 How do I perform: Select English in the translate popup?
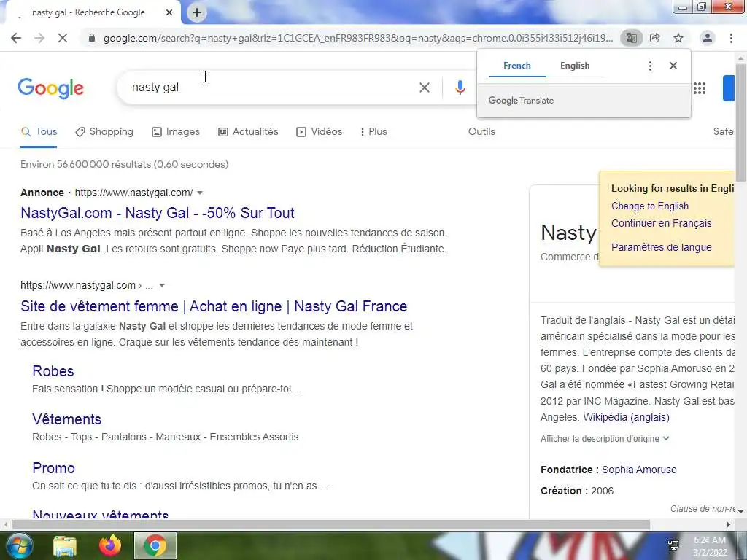[x=575, y=66]
